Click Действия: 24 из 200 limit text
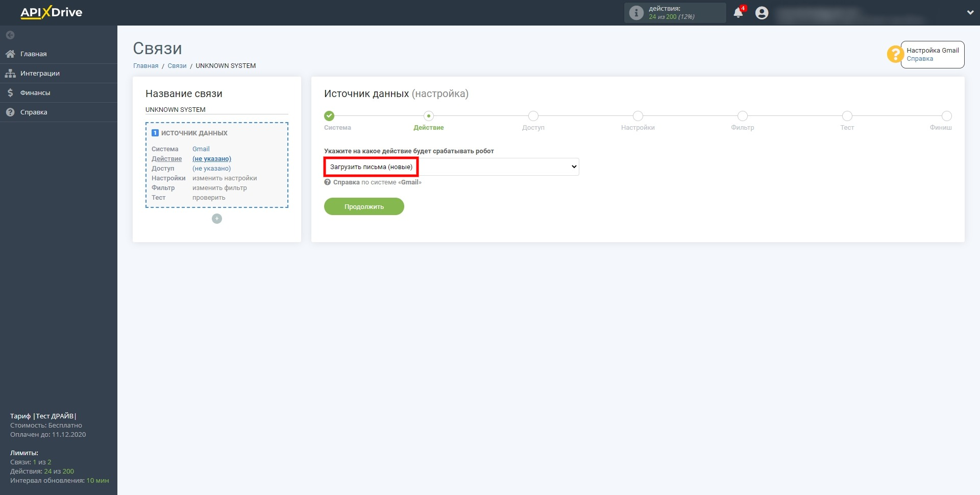Screen dimensions: 980x495 (x=42, y=472)
